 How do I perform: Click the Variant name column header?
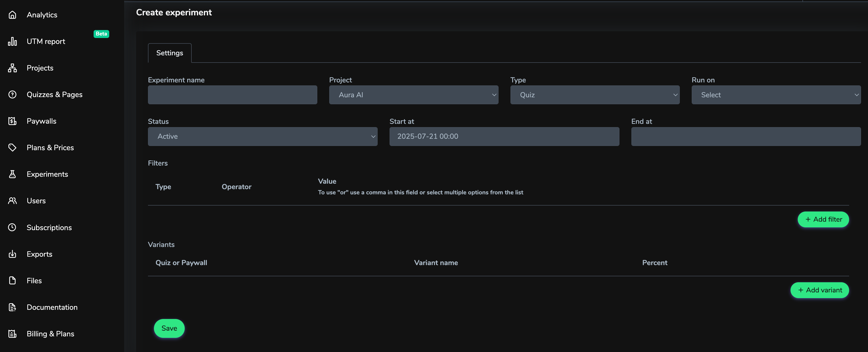tap(436, 263)
